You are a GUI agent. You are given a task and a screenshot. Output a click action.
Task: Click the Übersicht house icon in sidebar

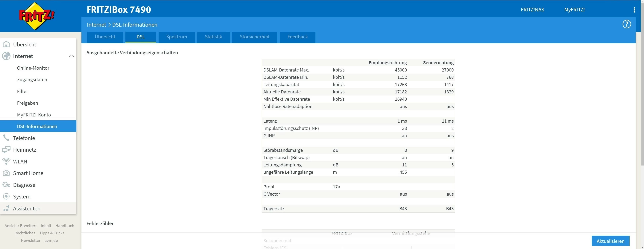(x=6, y=45)
